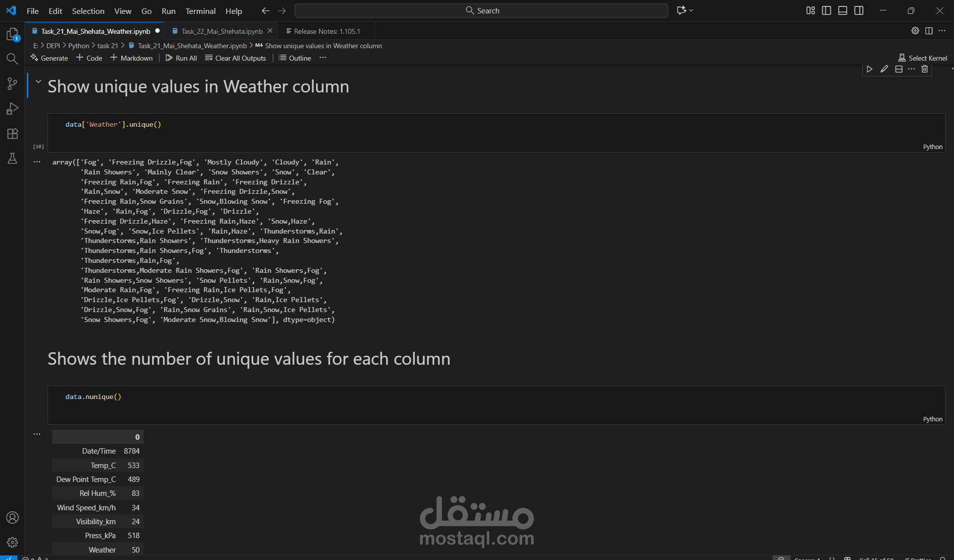Open Run and Debug view
This screenshot has width=954, height=560.
coord(12,108)
